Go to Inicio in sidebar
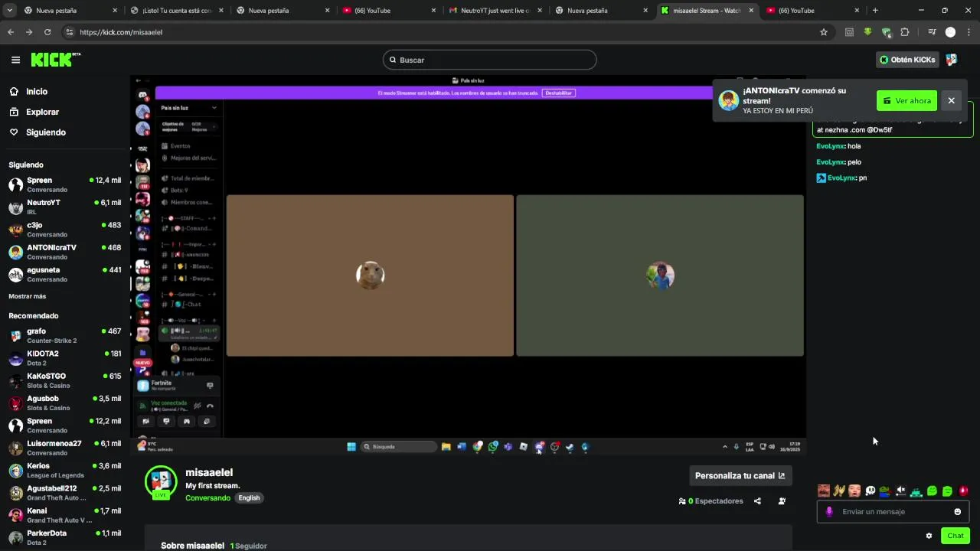 37,91
